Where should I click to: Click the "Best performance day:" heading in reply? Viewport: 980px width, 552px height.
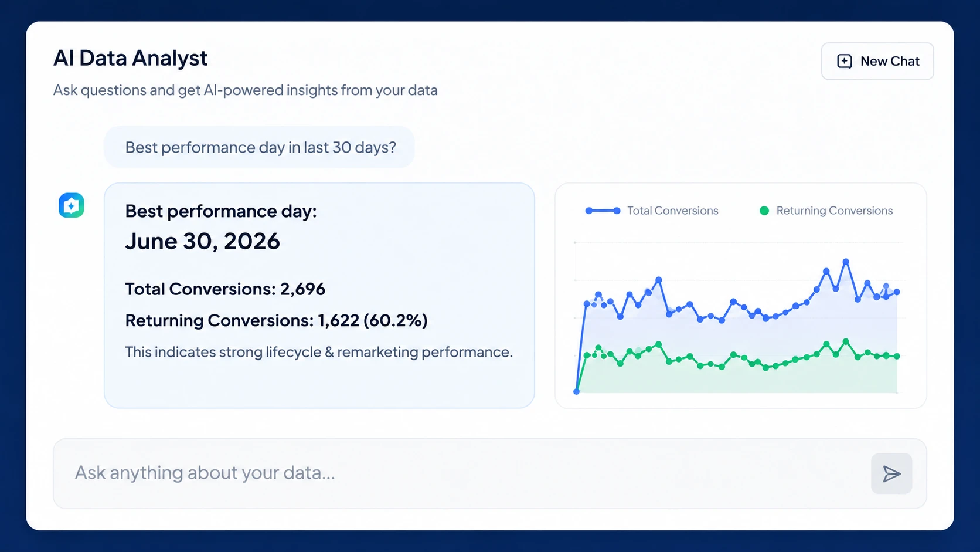coord(221,211)
